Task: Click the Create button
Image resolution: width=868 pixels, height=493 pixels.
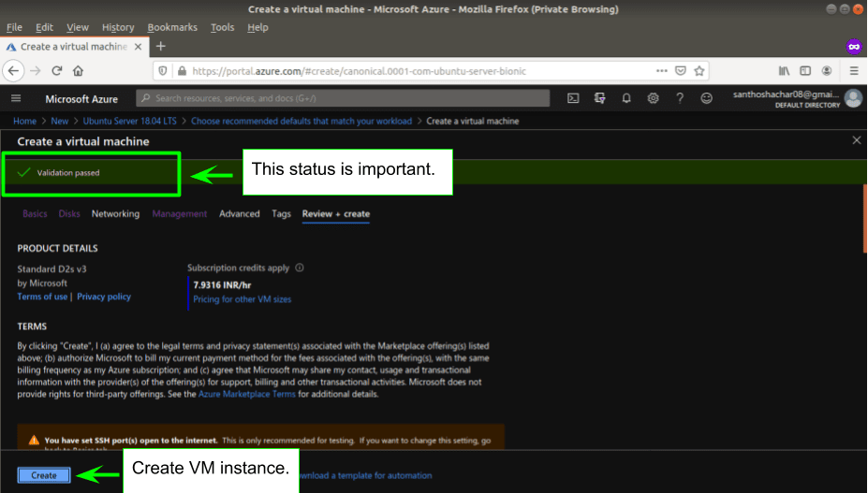Action: tap(44, 475)
